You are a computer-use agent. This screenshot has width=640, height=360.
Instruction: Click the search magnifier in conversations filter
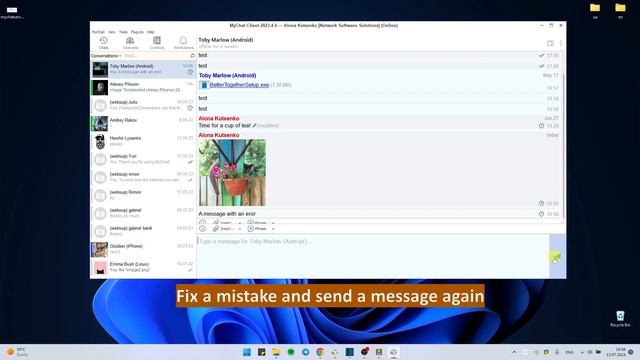point(192,56)
